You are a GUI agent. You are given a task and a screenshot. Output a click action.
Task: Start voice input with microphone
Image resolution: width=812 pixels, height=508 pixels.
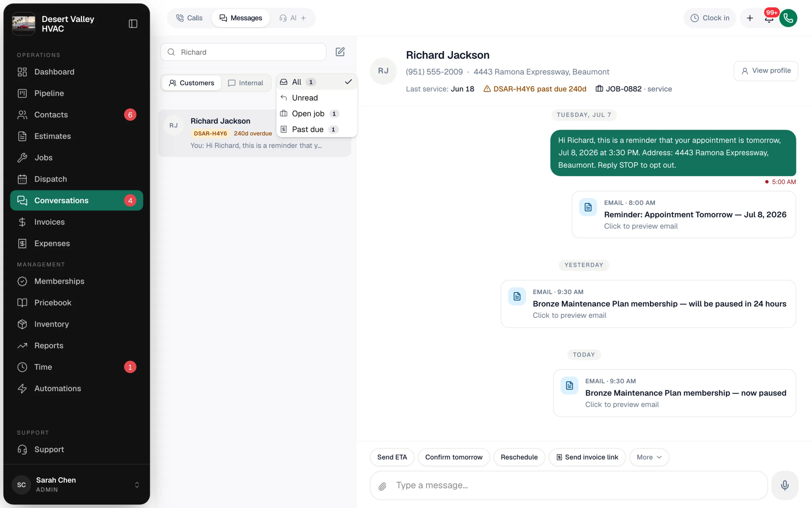click(x=785, y=485)
